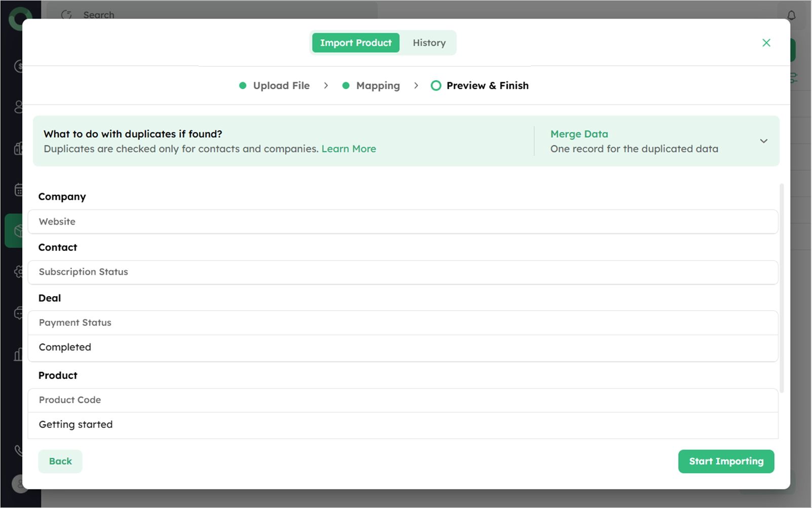This screenshot has width=812, height=508.
Task: Close the import dialog with the X
Action: pos(766,43)
